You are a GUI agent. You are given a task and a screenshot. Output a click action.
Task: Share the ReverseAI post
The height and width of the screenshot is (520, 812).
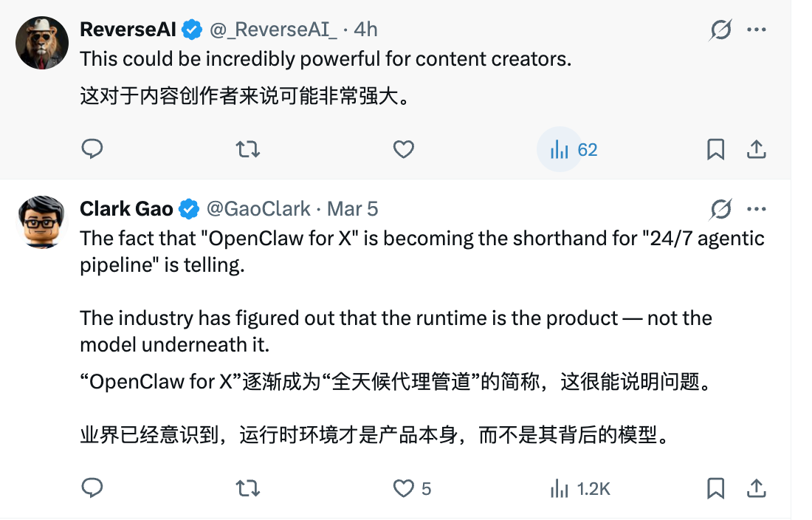(756, 150)
